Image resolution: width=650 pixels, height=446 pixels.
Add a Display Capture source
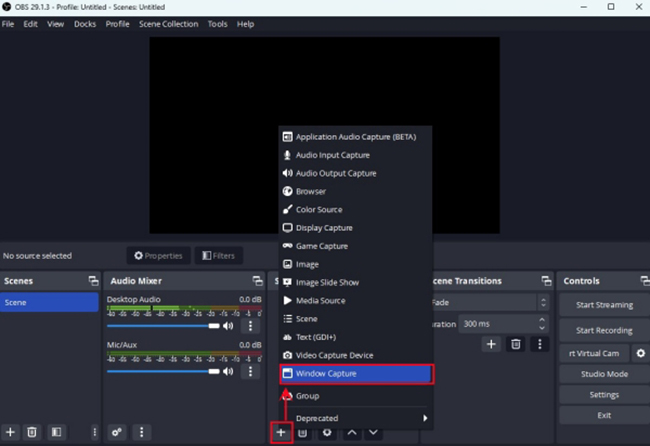click(355, 228)
